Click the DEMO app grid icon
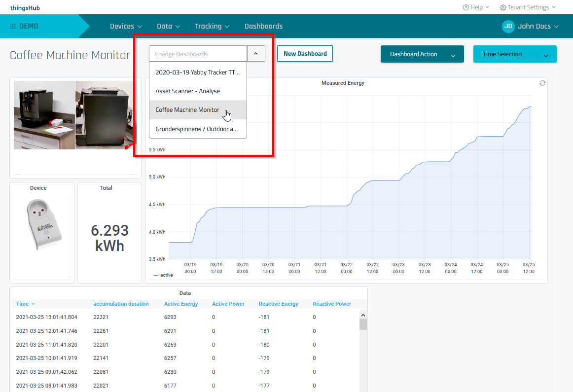 click(x=13, y=26)
